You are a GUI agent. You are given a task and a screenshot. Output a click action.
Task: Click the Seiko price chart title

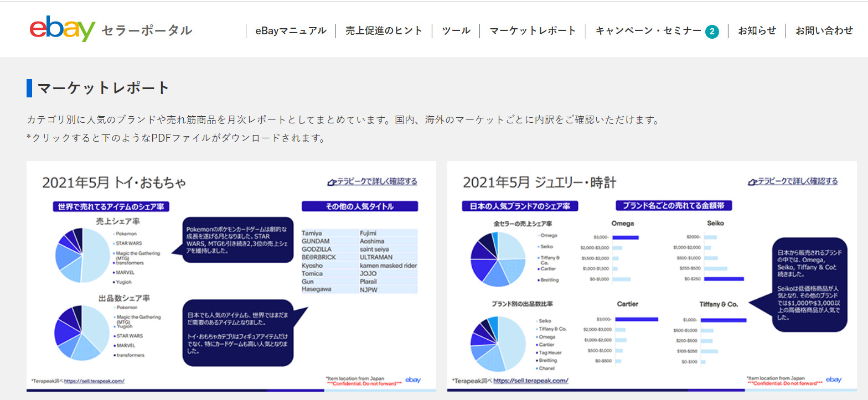[x=715, y=224]
